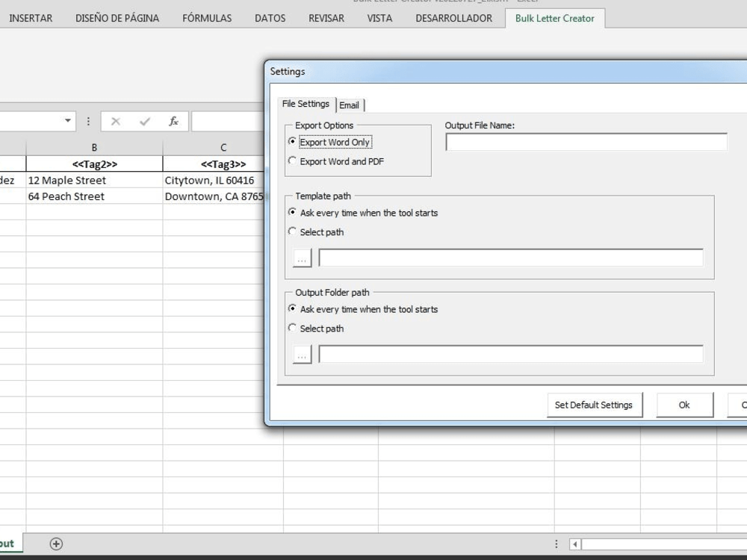Select the Output sheet tab

(6, 544)
